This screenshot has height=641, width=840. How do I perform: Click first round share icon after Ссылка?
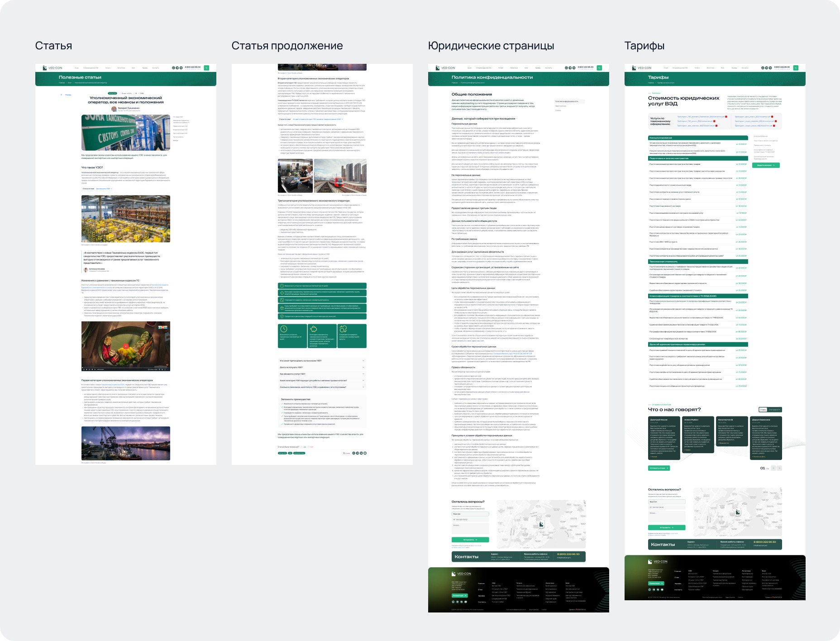pos(354,453)
